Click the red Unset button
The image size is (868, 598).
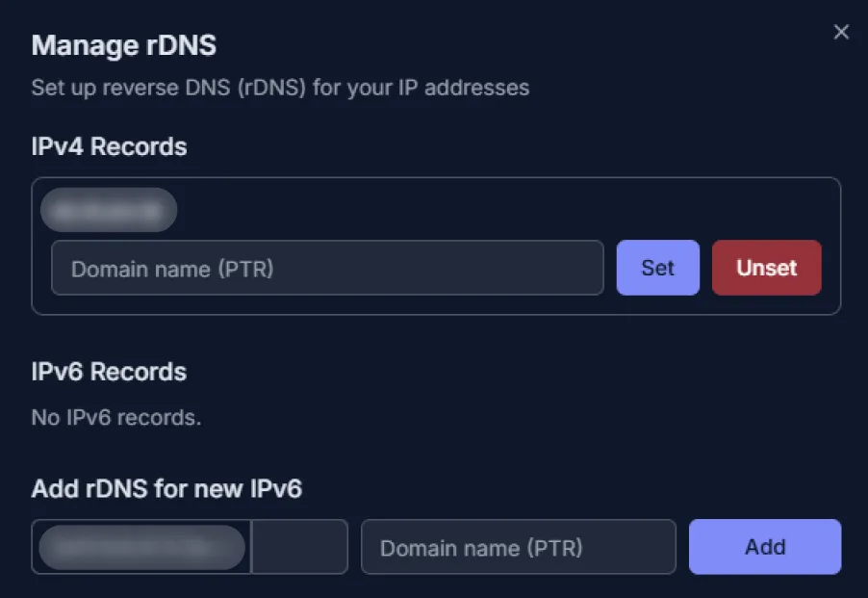[x=766, y=268]
